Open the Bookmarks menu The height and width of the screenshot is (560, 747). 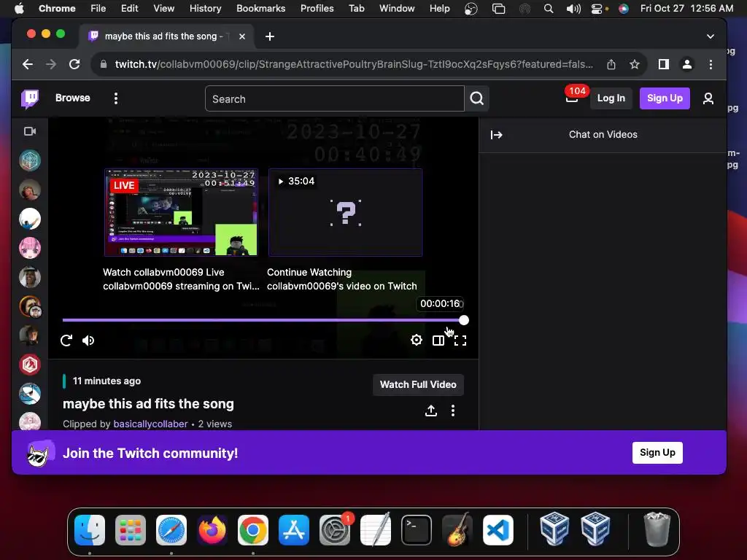pos(260,8)
